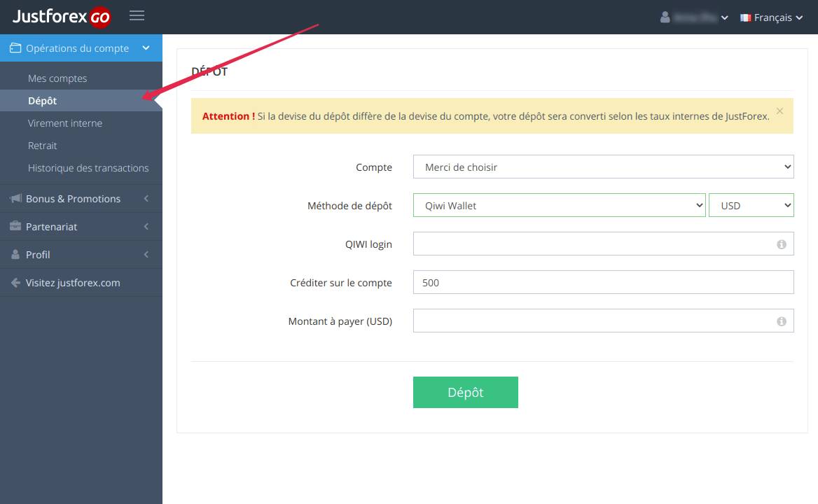The image size is (818, 504).
Task: Expand the Partenariat chevron
Action: point(146,226)
